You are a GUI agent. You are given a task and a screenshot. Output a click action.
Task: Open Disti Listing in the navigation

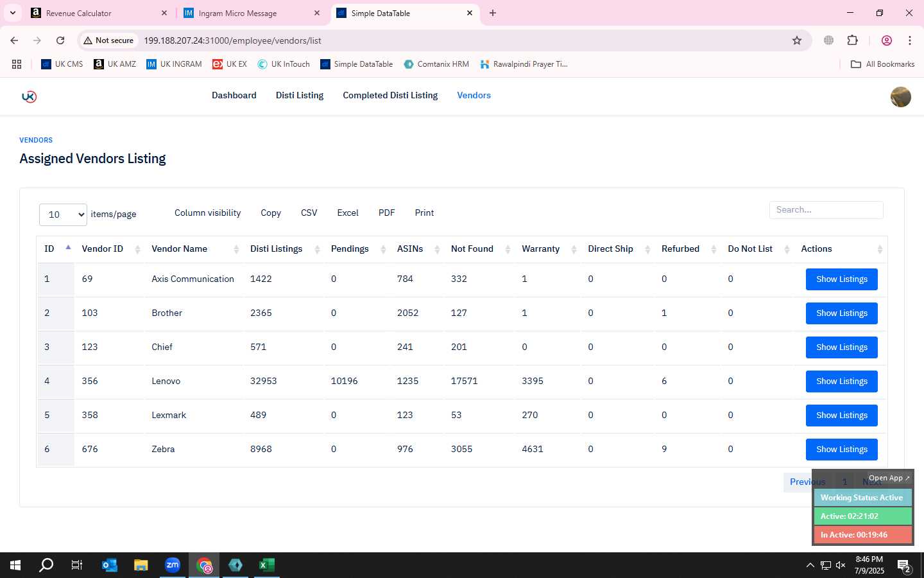click(x=300, y=95)
